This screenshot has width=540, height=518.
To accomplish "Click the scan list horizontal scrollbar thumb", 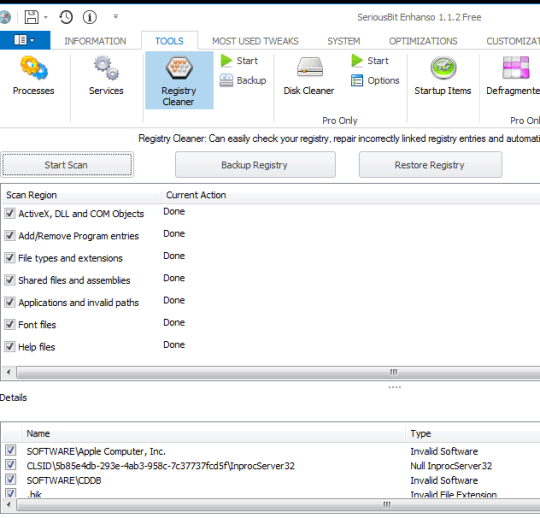I will tap(278, 372).
